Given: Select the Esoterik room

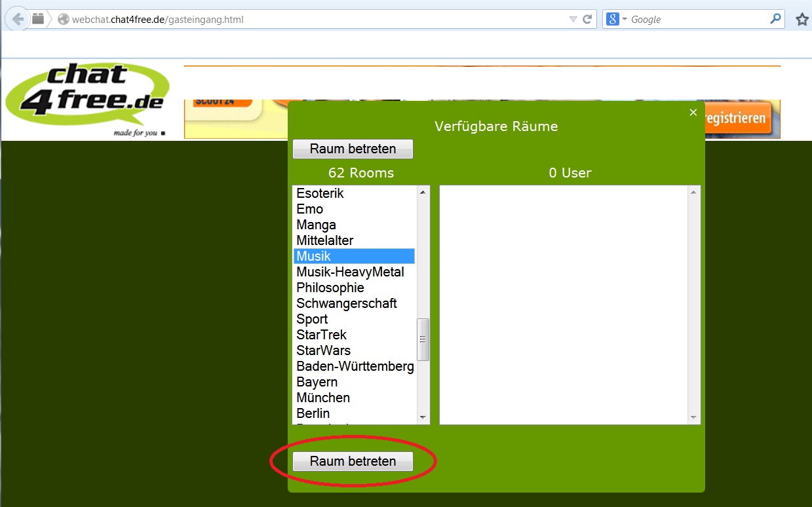Looking at the screenshot, I should [320, 193].
